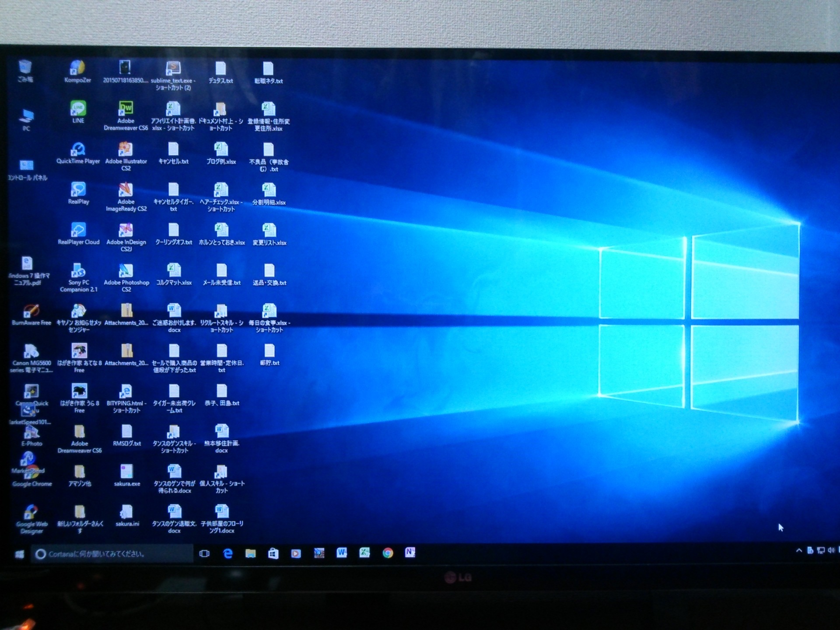Select the Google Chrome desktop icon
Viewport: 840px width, 630px height.
pyautogui.click(x=31, y=477)
